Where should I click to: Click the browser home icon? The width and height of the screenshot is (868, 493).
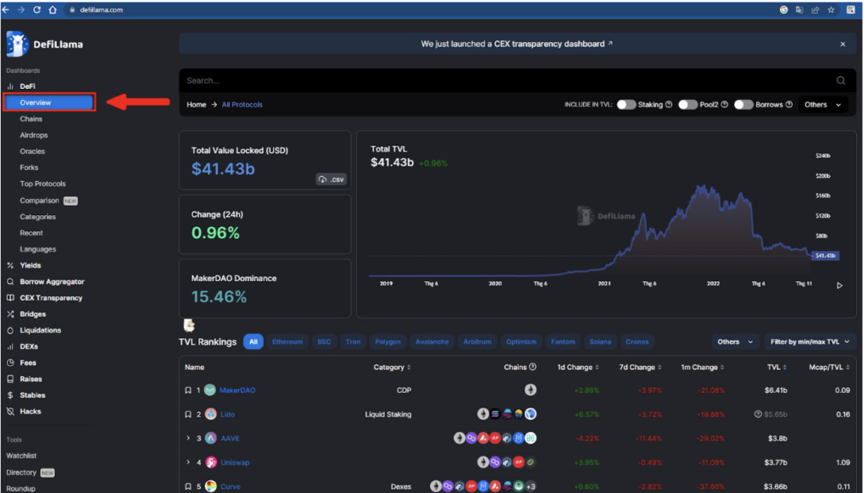(53, 9)
